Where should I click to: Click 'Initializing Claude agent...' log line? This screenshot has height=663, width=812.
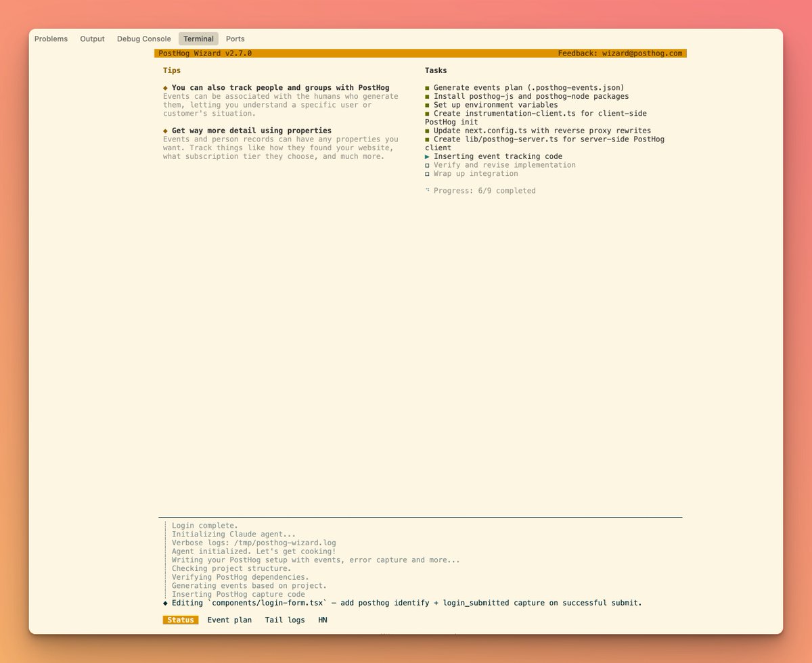pyautogui.click(x=234, y=534)
